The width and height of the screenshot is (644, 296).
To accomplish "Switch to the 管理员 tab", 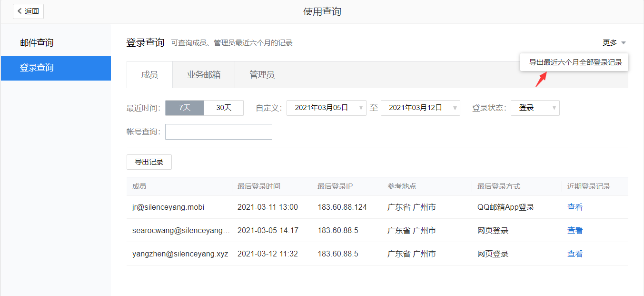I will click(262, 74).
